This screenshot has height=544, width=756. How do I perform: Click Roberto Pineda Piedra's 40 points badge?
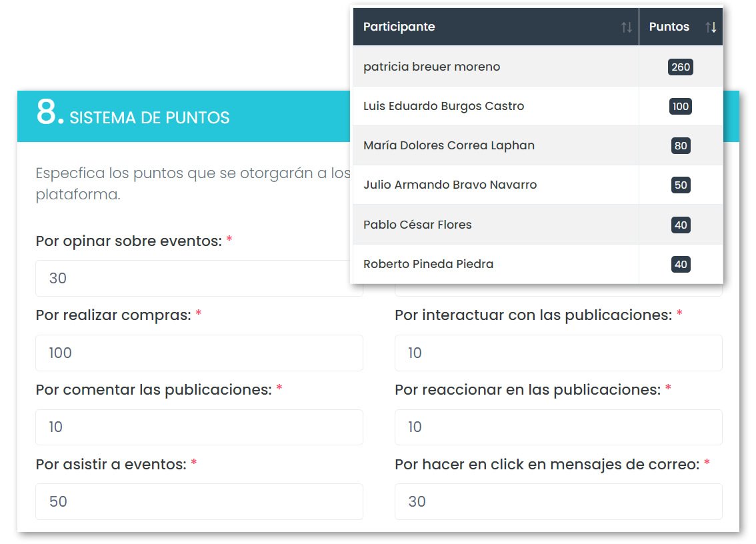pos(680,265)
